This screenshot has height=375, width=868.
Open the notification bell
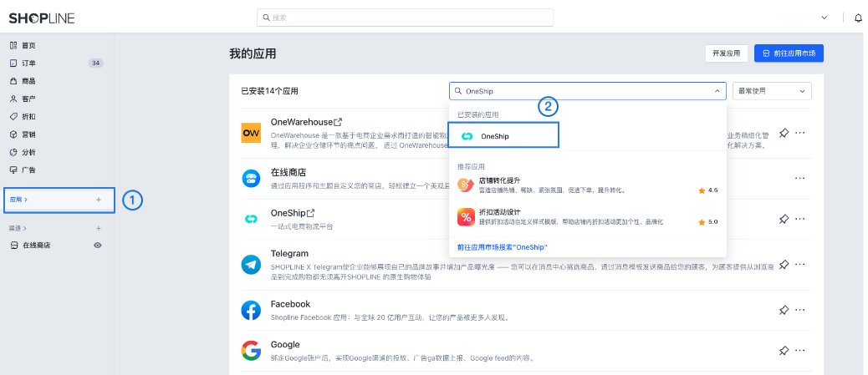859,18
